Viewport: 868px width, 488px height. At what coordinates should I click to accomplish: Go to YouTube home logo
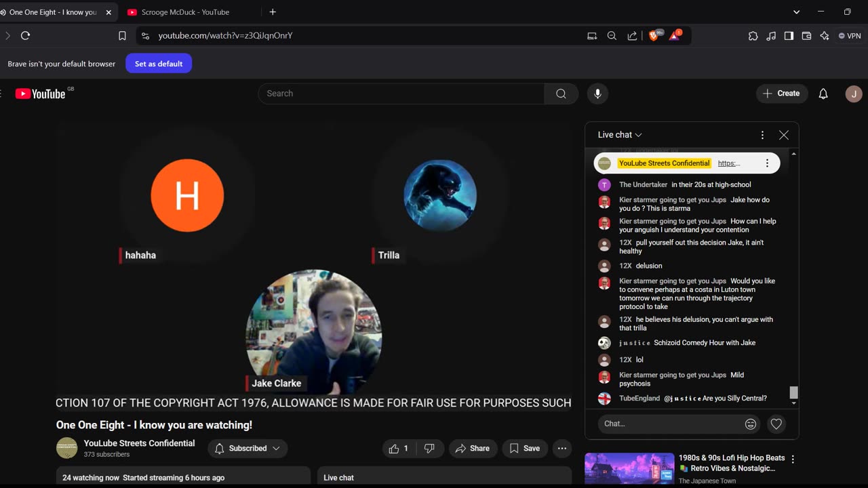[x=41, y=94]
